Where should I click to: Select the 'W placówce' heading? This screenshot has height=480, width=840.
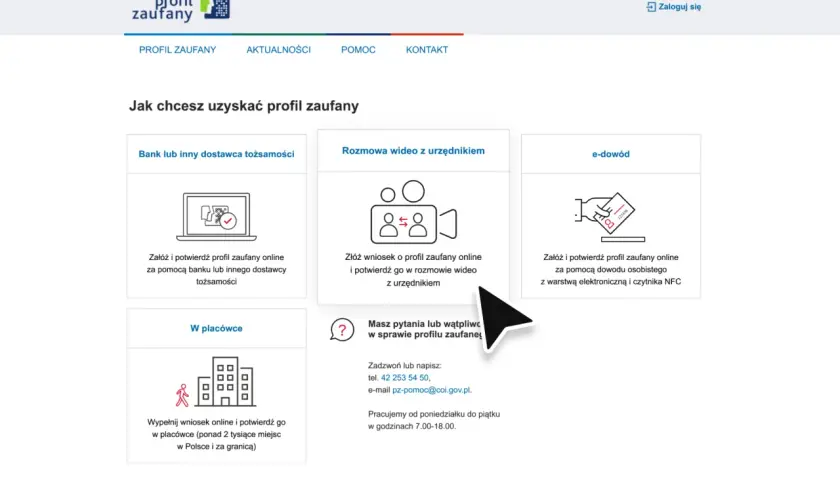(x=216, y=328)
